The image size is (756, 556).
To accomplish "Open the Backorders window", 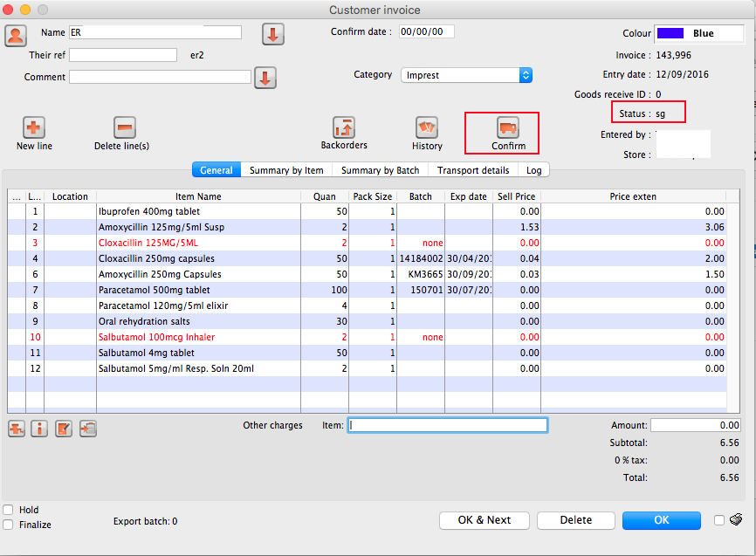I will point(344,127).
